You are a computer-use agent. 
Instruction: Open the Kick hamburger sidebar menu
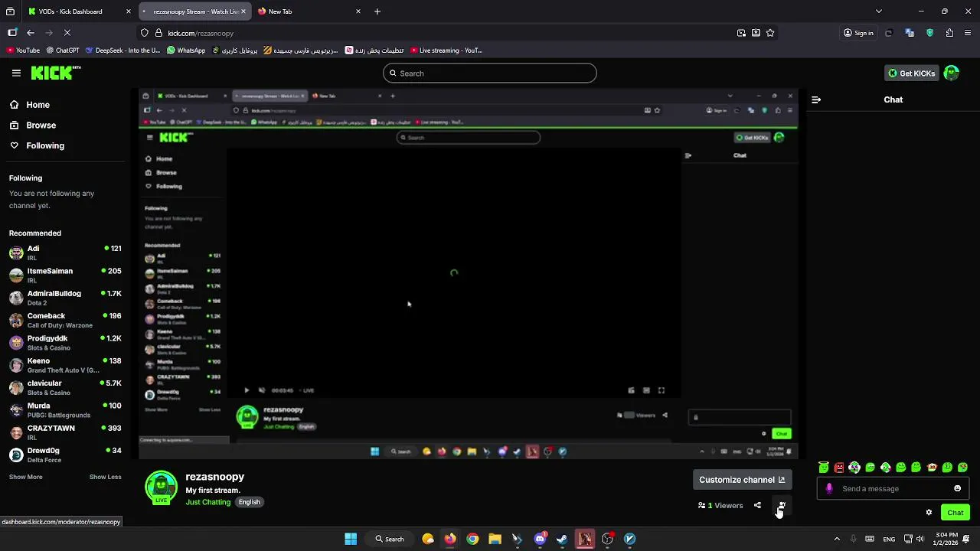coord(16,73)
